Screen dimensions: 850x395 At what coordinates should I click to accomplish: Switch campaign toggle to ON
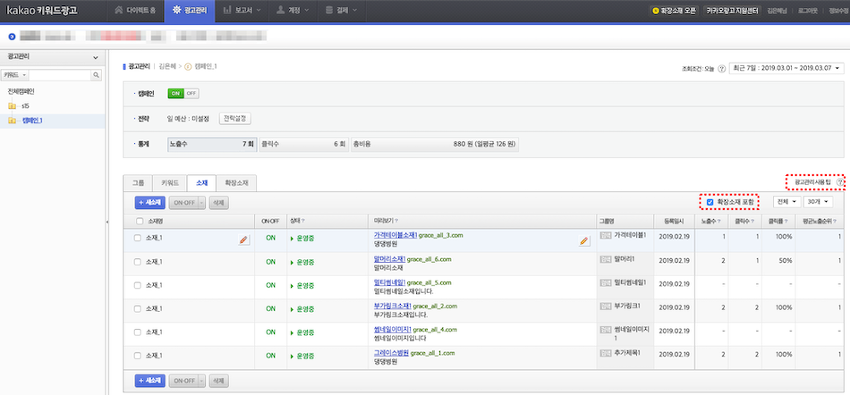175,93
